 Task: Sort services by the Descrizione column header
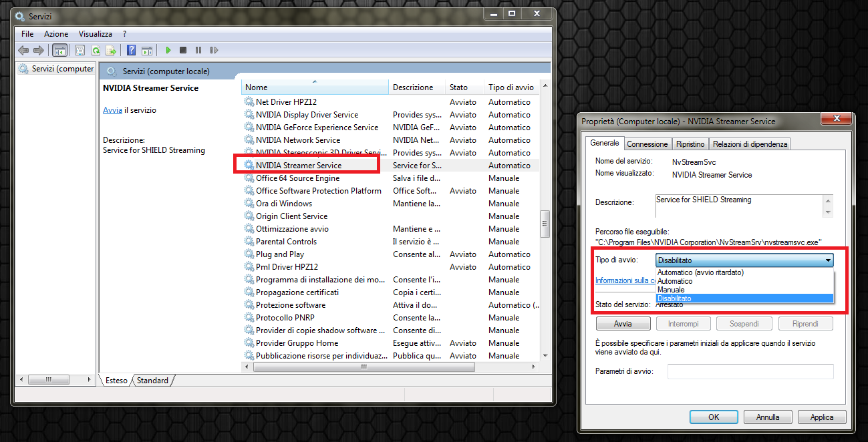click(417, 87)
